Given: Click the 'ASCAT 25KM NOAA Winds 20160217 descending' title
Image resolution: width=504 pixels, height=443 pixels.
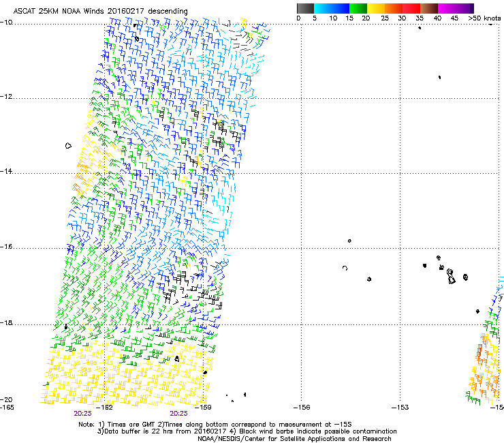Looking at the screenshot, I should pyautogui.click(x=100, y=12).
